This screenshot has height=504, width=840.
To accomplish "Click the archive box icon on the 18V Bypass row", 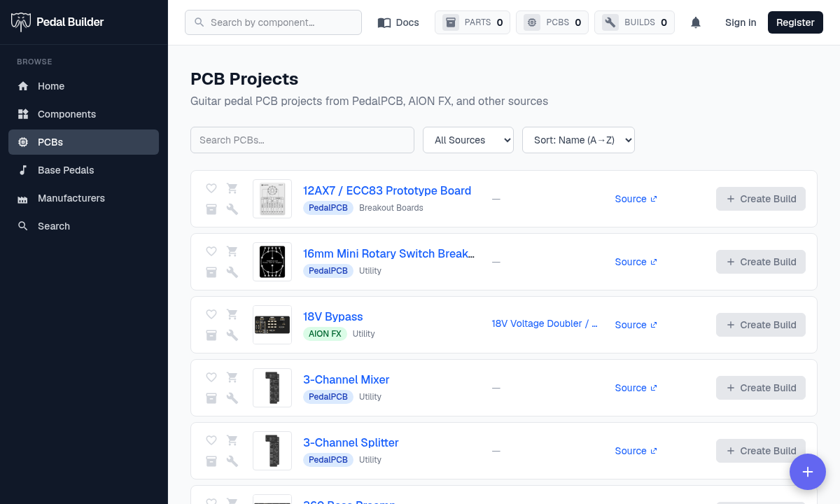I will click(211, 335).
